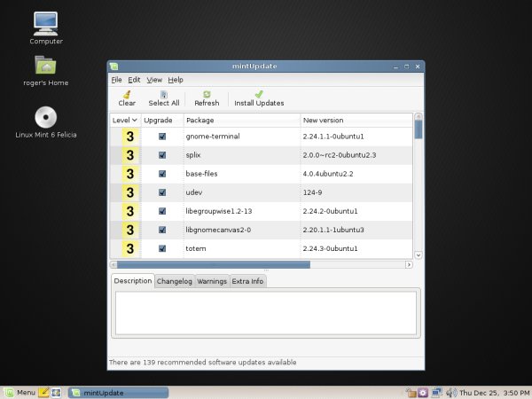This screenshot has width=532, height=399.
Task: Select the base-files package name
Action: [201, 174]
